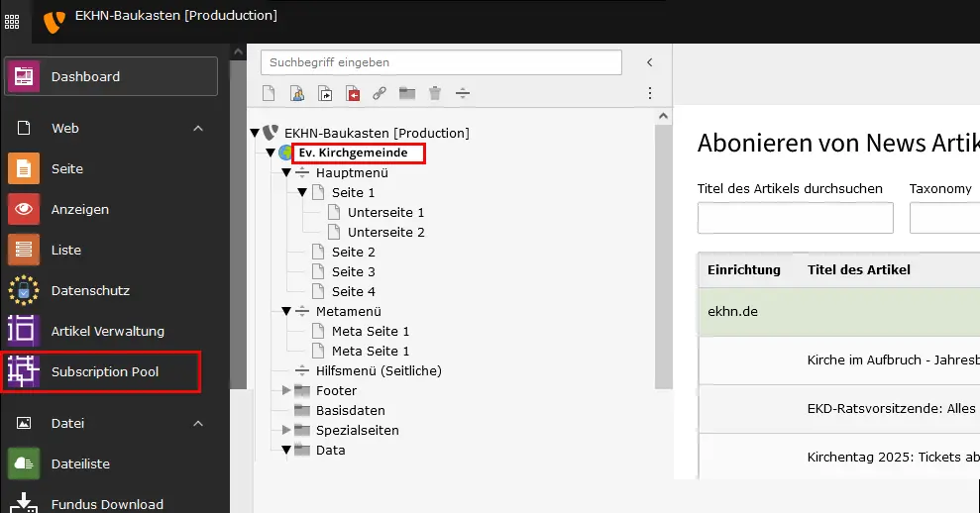Click the globe icon of Ev. Kirchgemeinde
Screen dimensions: 980x513
tap(285, 153)
